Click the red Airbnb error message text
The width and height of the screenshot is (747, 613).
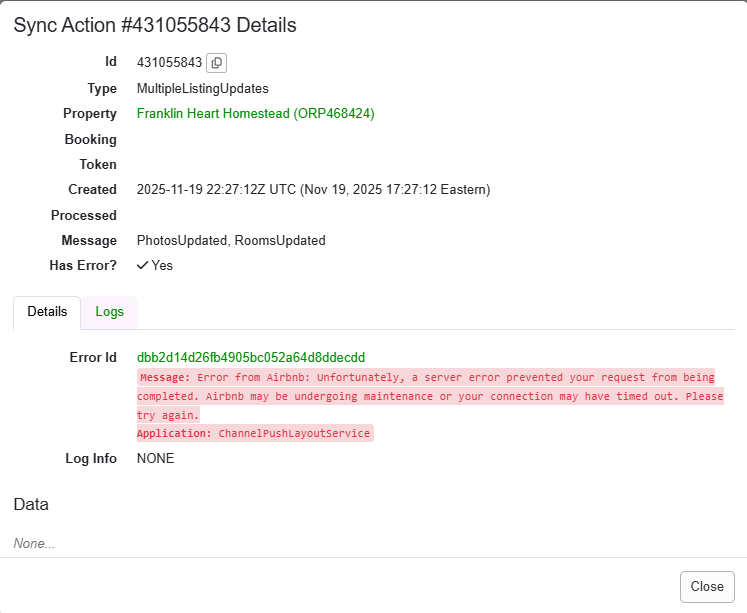(x=430, y=395)
